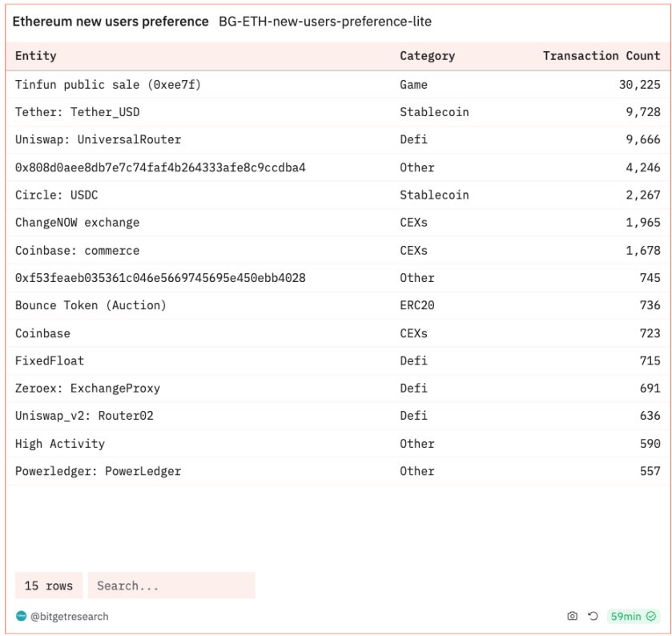Click the Uniswap: UniversalRouter entity
The width and height of the screenshot is (672, 636).
click(x=98, y=139)
